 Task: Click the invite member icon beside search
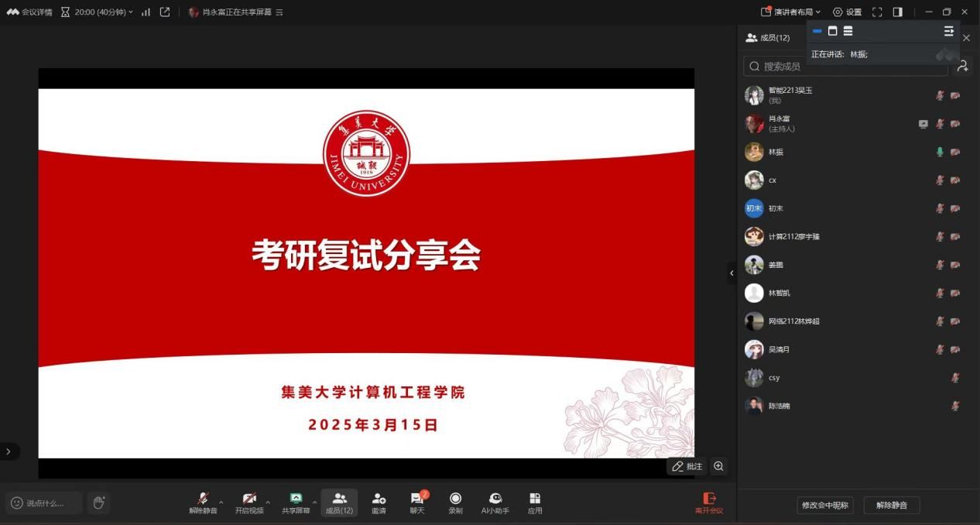pyautogui.click(x=962, y=67)
